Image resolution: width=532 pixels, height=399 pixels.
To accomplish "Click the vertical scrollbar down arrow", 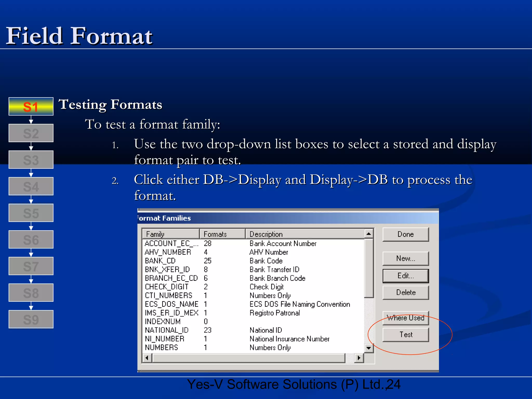I will click(x=369, y=348).
